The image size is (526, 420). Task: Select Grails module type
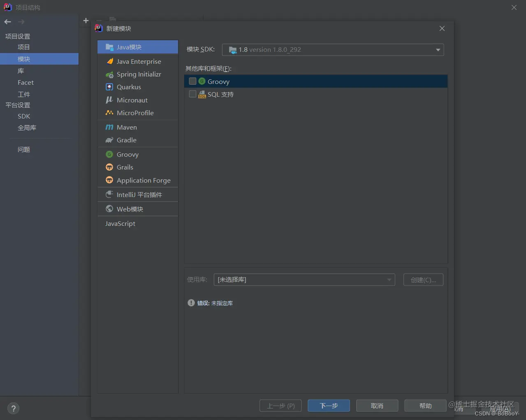[138, 167]
